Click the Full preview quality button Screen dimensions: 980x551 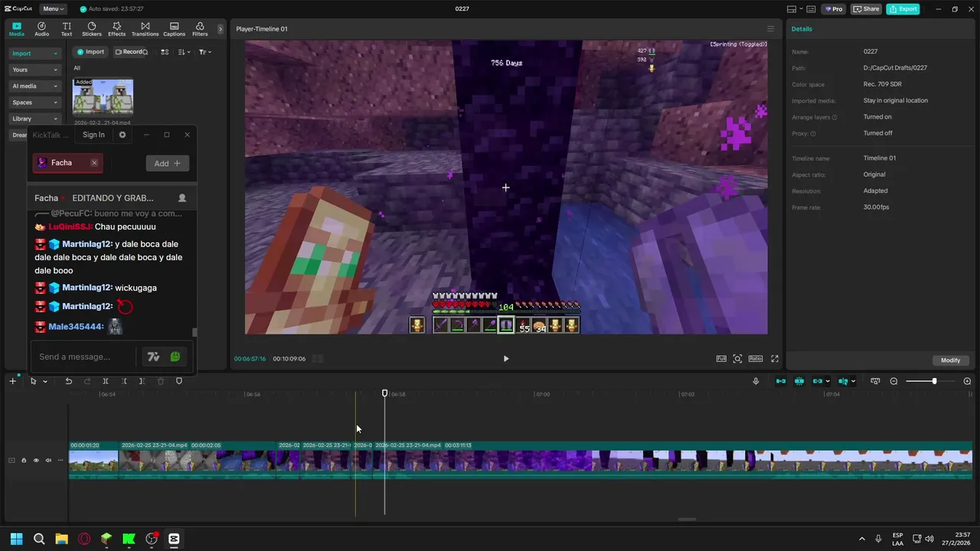tap(721, 358)
